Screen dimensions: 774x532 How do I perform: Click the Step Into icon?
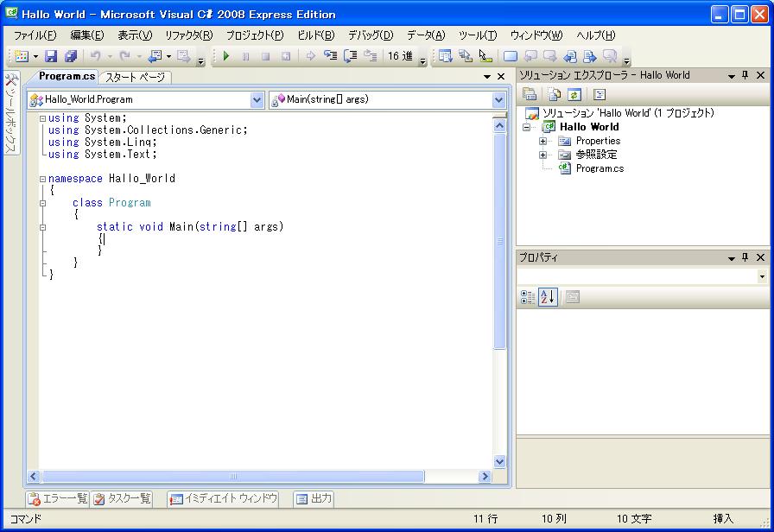(331, 56)
